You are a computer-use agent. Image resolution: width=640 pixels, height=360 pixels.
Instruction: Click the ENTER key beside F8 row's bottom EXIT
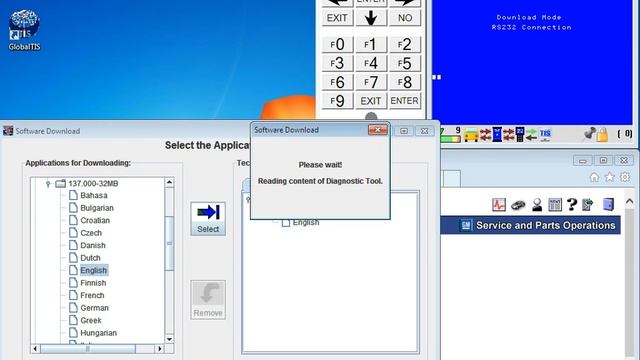pos(404,101)
